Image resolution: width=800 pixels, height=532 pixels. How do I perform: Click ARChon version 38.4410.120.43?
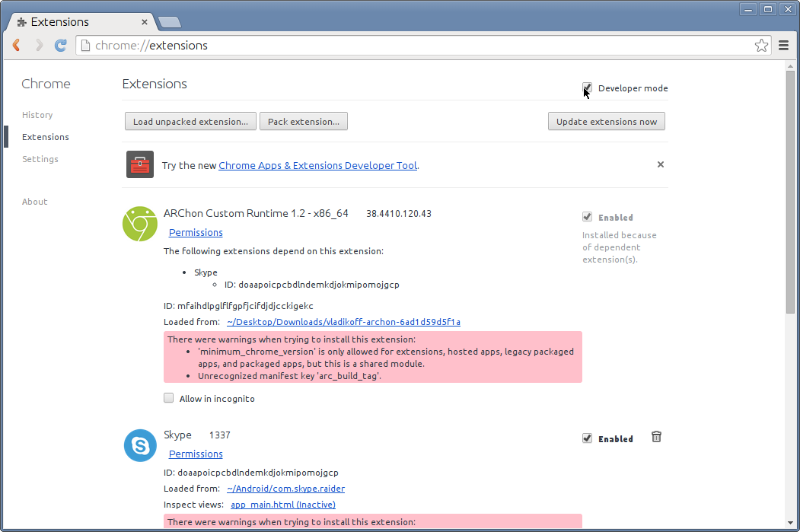(398, 214)
